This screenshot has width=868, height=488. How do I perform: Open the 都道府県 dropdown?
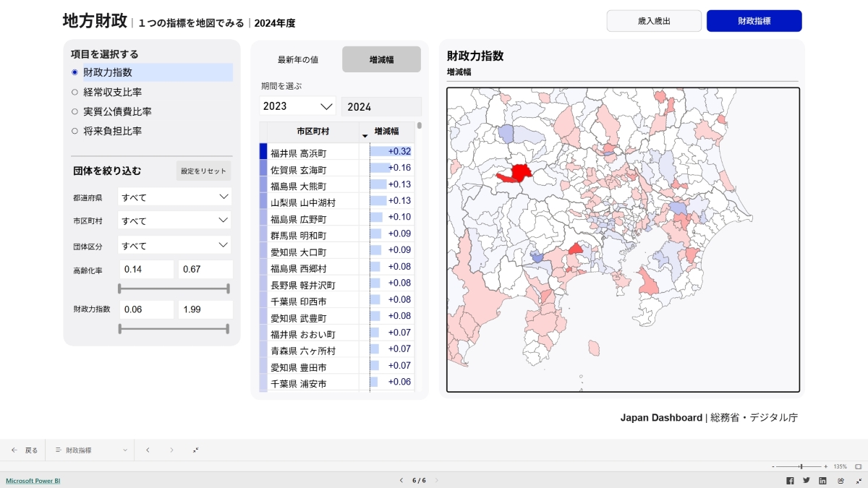pos(174,197)
